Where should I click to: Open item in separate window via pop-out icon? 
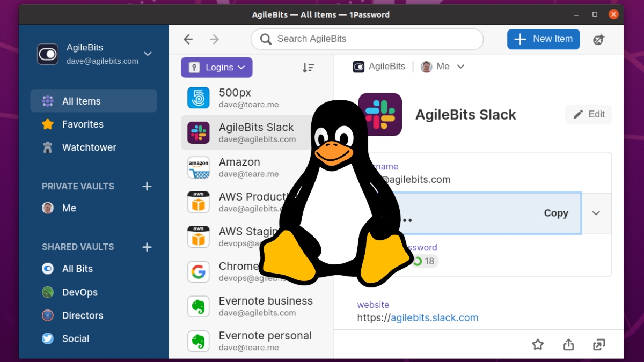(598, 345)
